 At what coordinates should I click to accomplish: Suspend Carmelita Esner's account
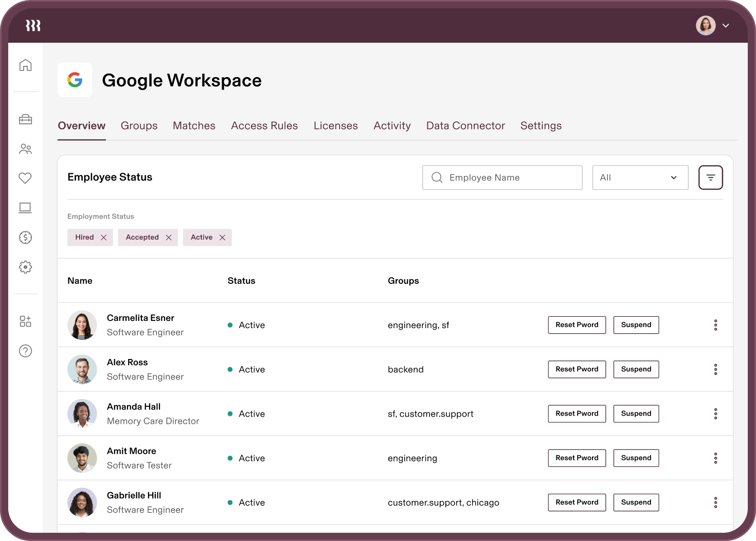pos(636,325)
